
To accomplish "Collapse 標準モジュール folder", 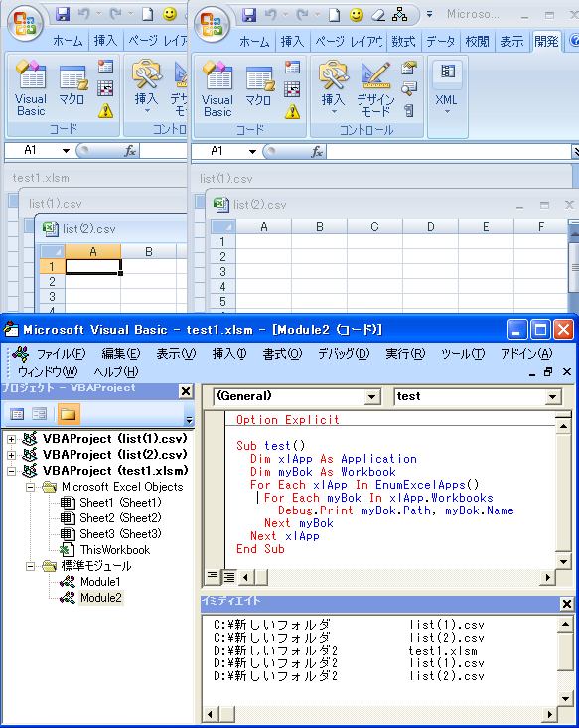I will coord(30,566).
